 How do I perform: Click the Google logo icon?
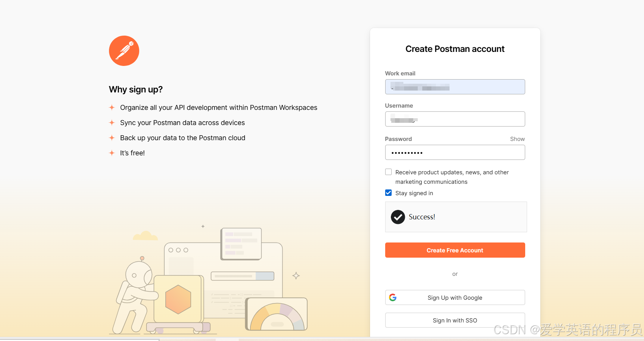click(393, 297)
